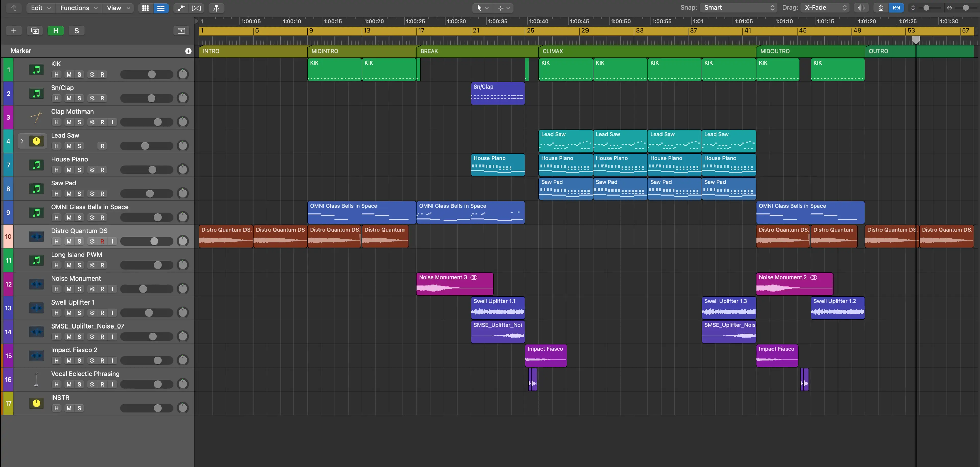Viewport: 980px width, 467px height.
Task: Solo the Lead Saw track using S button
Action: click(x=79, y=146)
